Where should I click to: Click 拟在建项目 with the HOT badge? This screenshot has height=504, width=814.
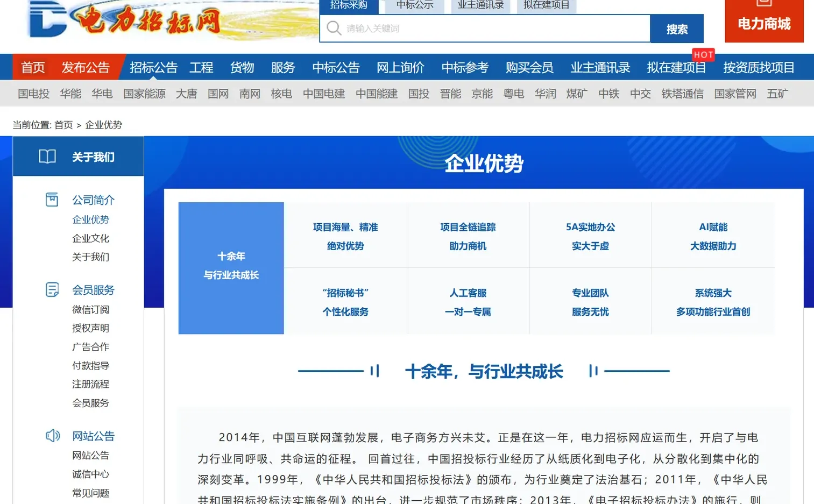point(676,67)
